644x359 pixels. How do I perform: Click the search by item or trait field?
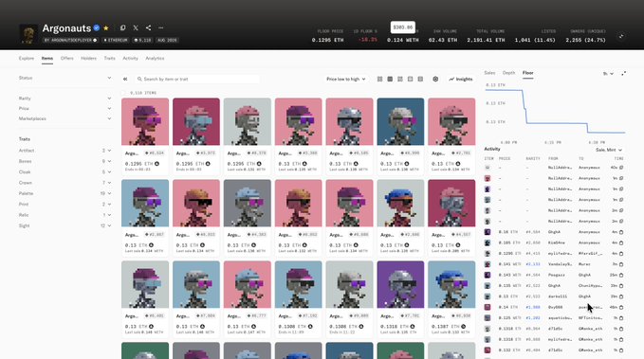(x=197, y=79)
